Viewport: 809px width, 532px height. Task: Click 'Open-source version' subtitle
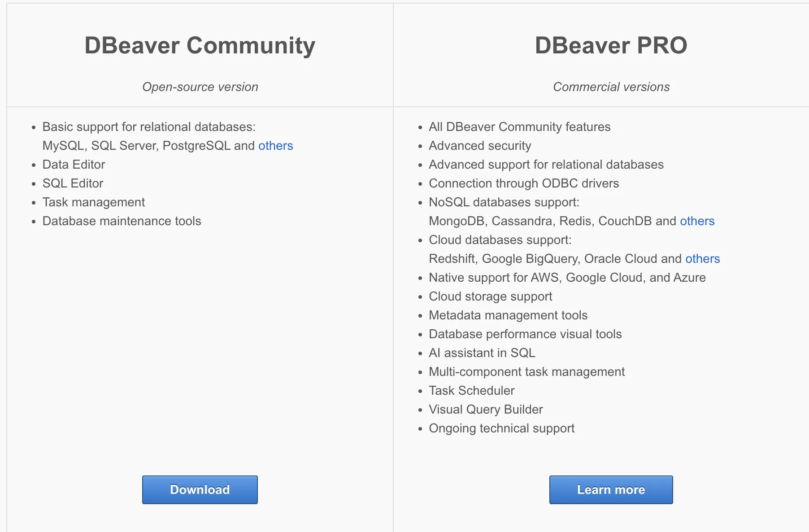coord(200,87)
